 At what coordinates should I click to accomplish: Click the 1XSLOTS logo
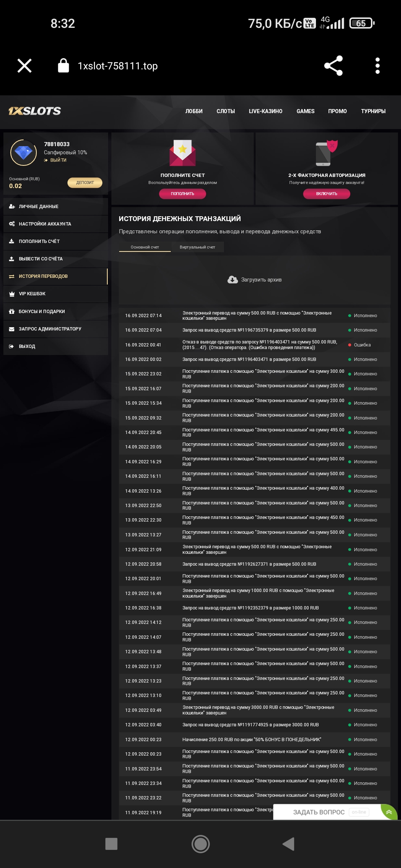click(35, 111)
